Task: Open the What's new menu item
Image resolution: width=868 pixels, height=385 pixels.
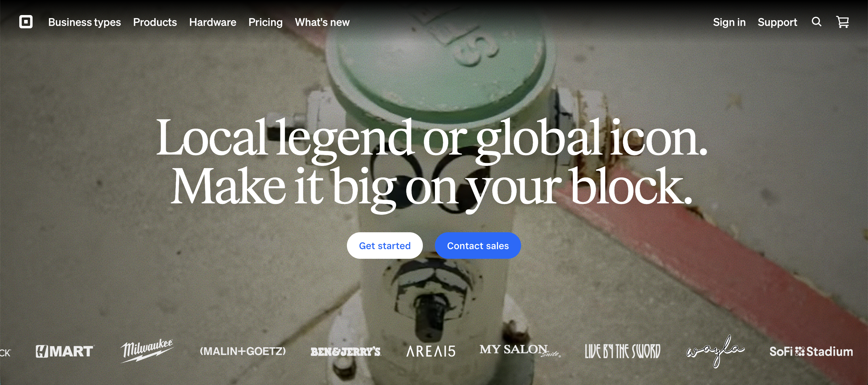Action: tap(322, 22)
